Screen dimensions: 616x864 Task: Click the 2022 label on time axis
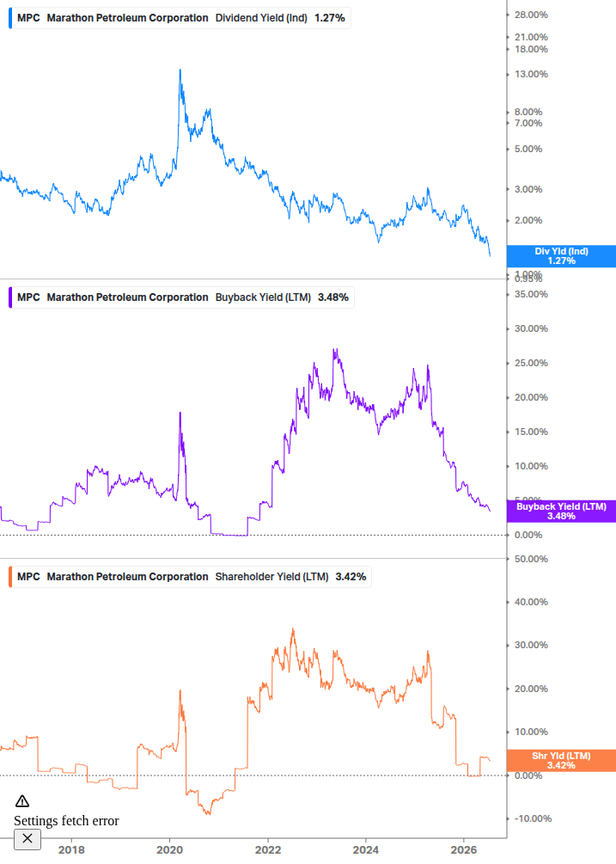[268, 849]
